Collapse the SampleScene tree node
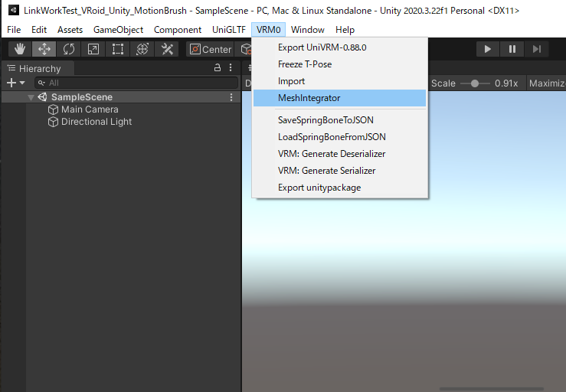This screenshot has height=392, width=566. (x=31, y=97)
